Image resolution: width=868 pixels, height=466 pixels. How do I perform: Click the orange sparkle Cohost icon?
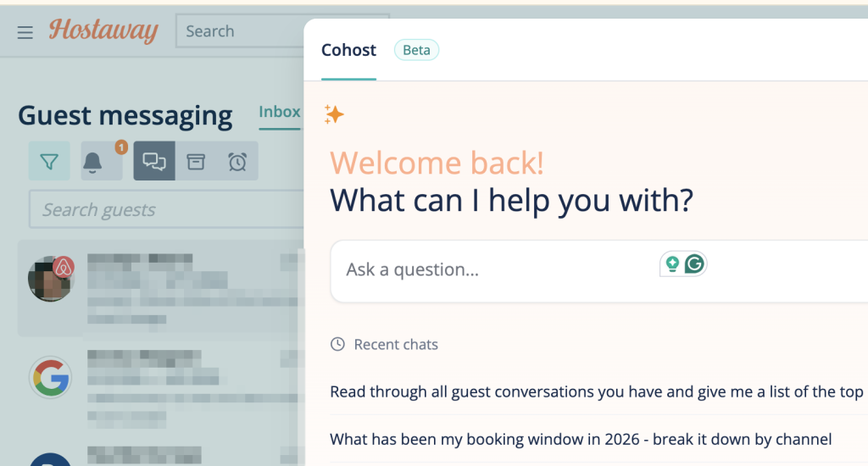(334, 114)
